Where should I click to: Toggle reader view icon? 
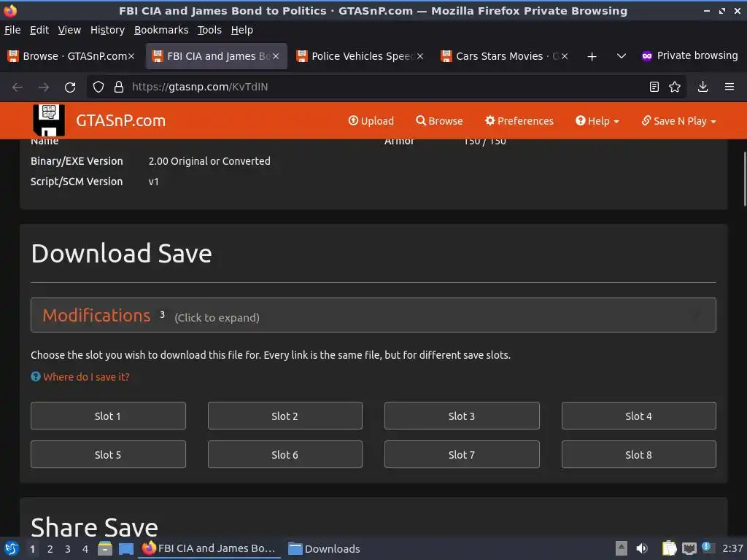(x=654, y=87)
